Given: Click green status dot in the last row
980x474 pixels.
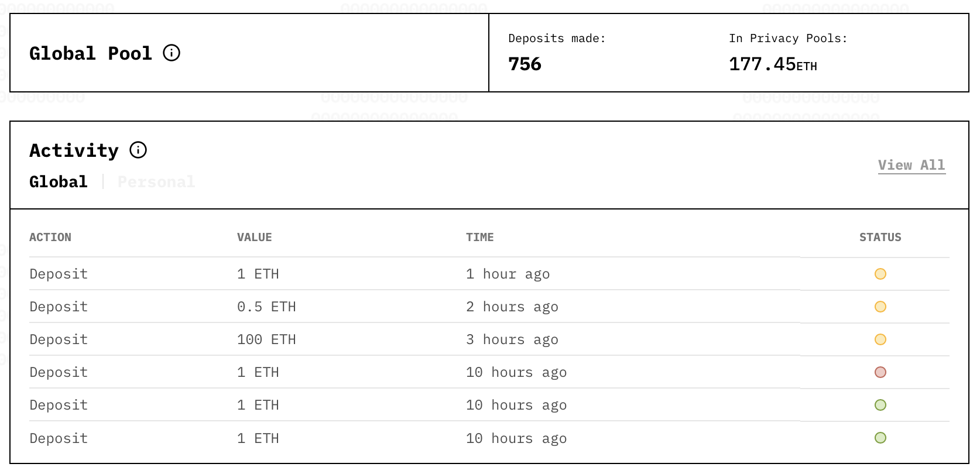Looking at the screenshot, I should pos(880,438).
